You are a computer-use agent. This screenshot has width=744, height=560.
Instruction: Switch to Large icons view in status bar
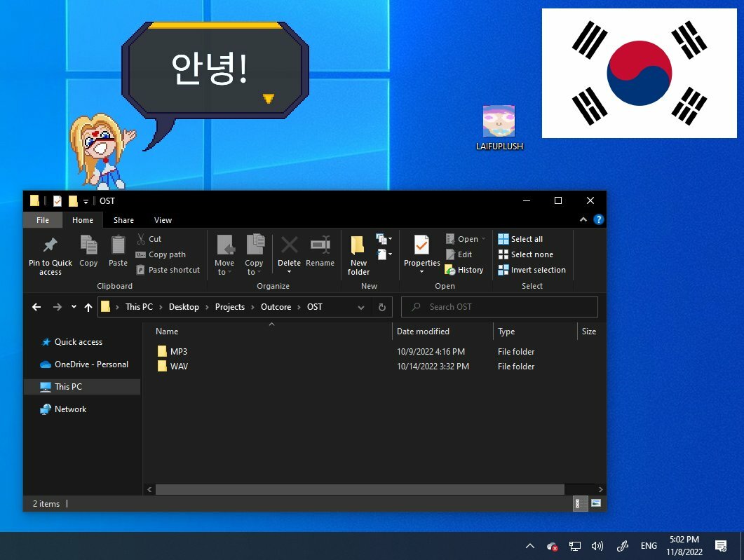coord(596,503)
